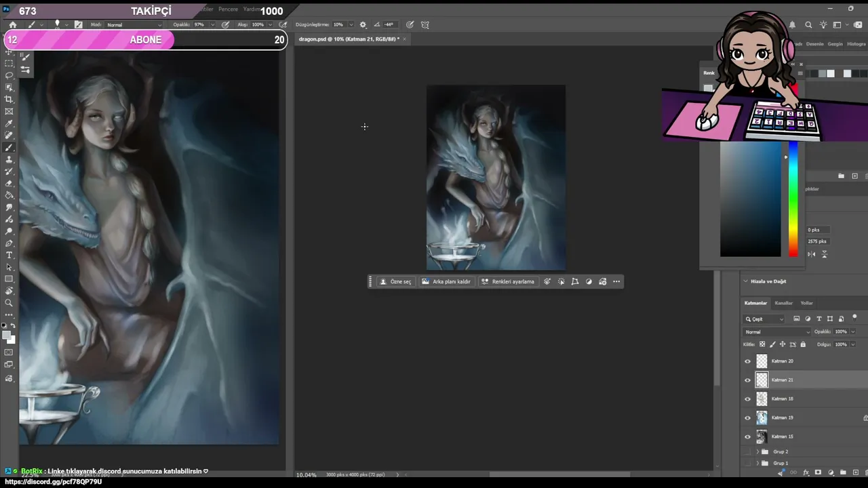
Task: Open the brush blend mode dropdown
Action: point(134,25)
